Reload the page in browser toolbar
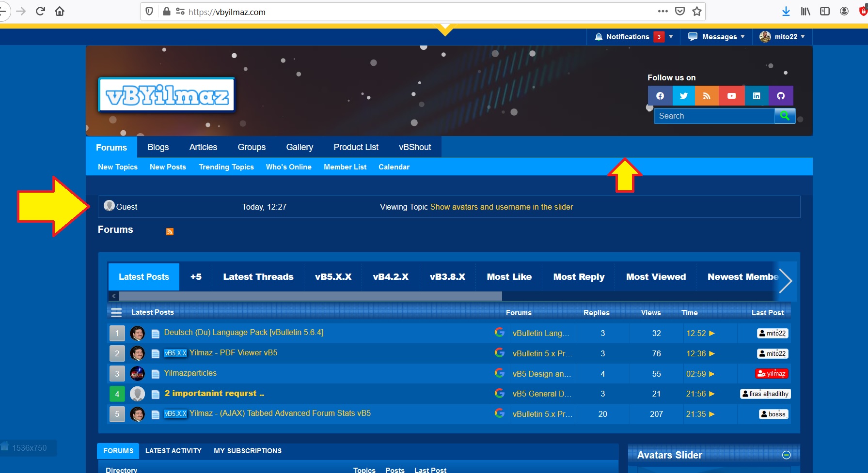Image resolution: width=868 pixels, height=473 pixels. pos(40,11)
